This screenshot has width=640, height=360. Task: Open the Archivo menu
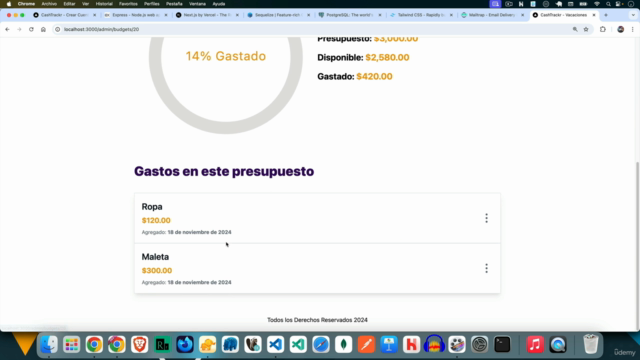(49, 4)
